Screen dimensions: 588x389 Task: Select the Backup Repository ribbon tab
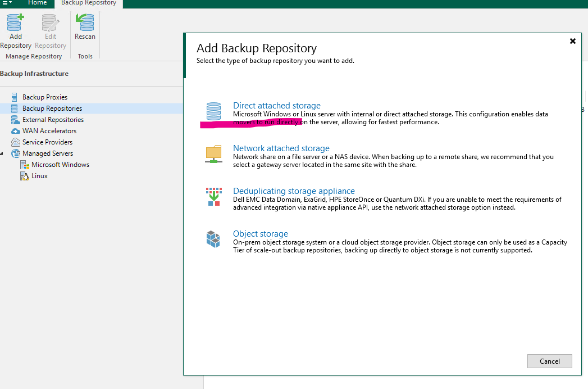point(89,3)
